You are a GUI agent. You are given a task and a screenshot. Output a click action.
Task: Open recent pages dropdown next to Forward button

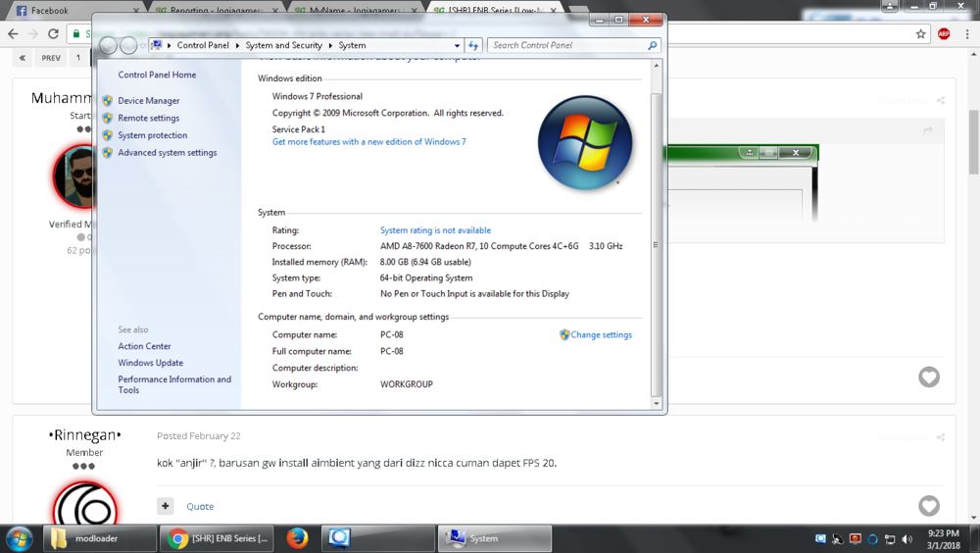click(142, 45)
